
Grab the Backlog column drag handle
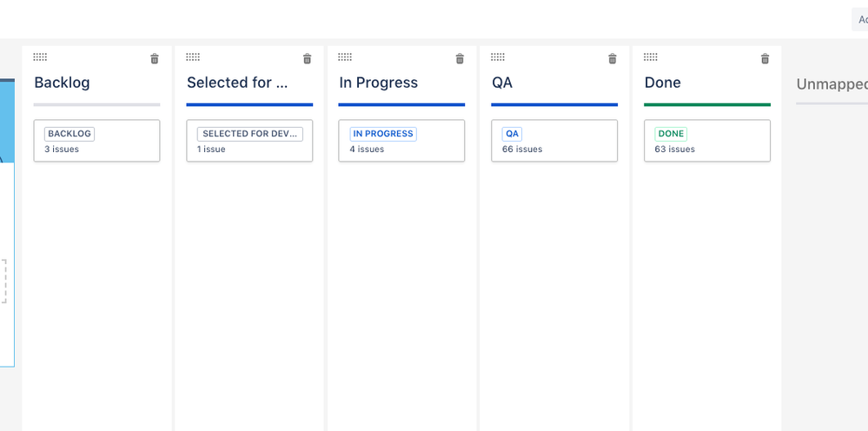pos(40,57)
